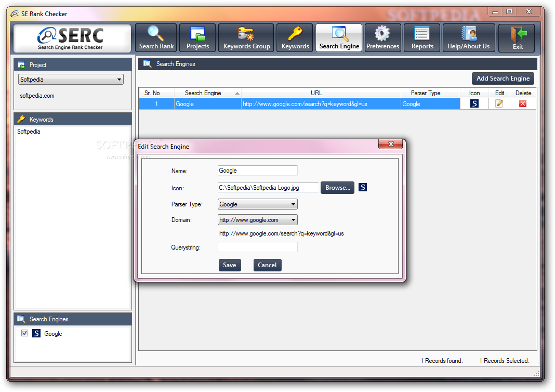
Task: Go to the Keywords toolbar section
Action: 295,38
